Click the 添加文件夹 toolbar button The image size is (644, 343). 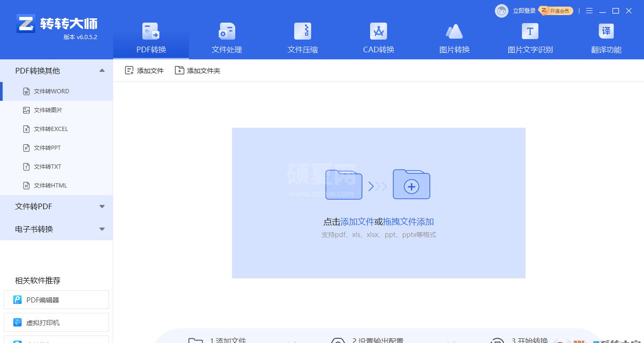pos(198,71)
